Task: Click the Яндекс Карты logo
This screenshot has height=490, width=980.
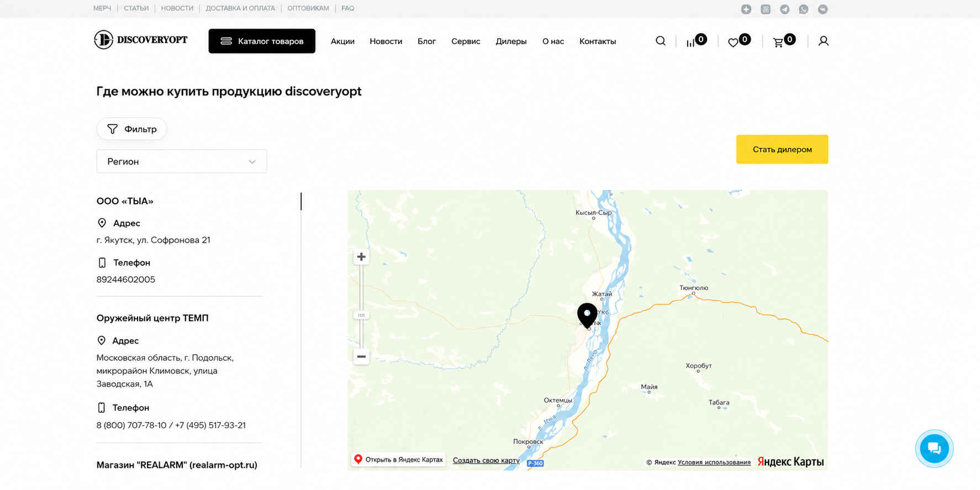Action: (x=791, y=462)
